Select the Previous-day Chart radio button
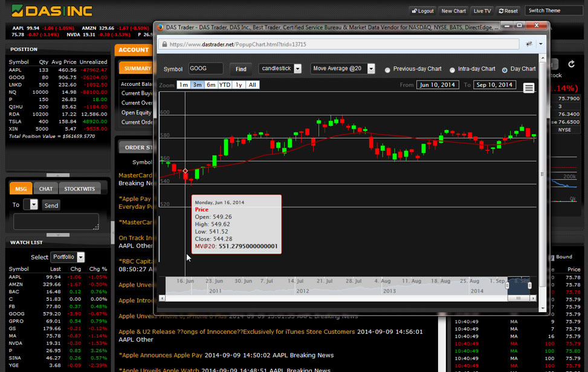588x372 pixels. 387,70
